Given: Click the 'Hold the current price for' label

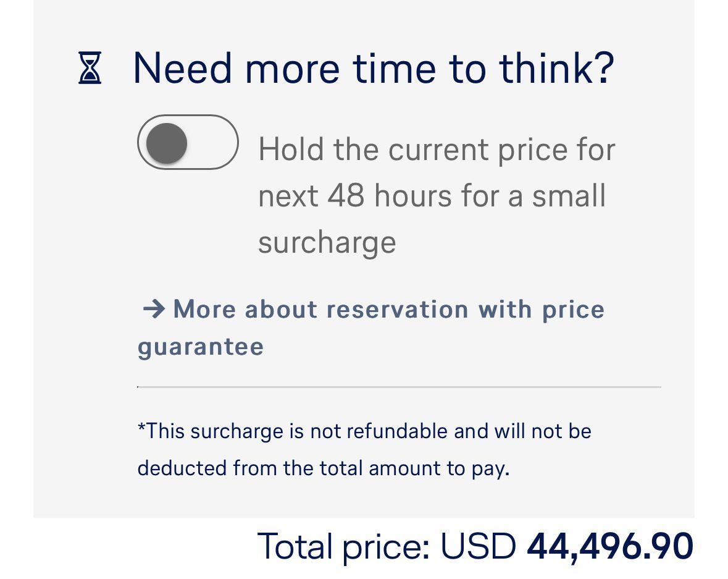Looking at the screenshot, I should (x=437, y=150).
